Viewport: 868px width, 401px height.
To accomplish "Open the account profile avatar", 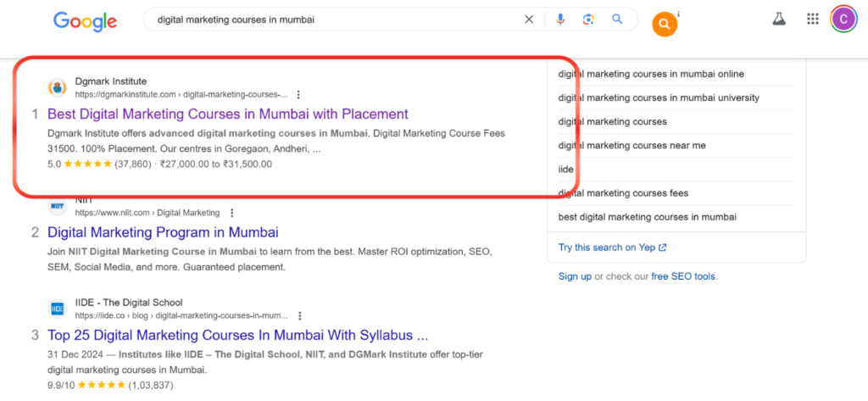I will (843, 19).
